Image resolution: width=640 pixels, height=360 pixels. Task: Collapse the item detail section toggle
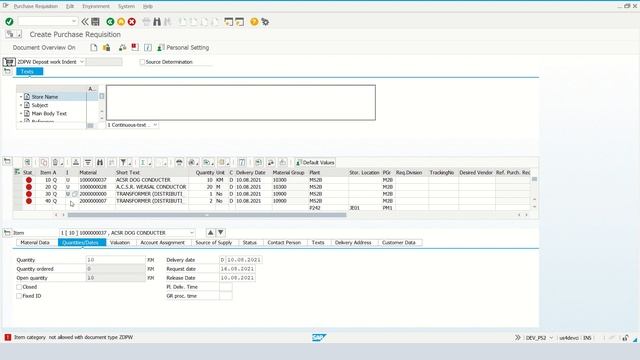(x=7, y=233)
